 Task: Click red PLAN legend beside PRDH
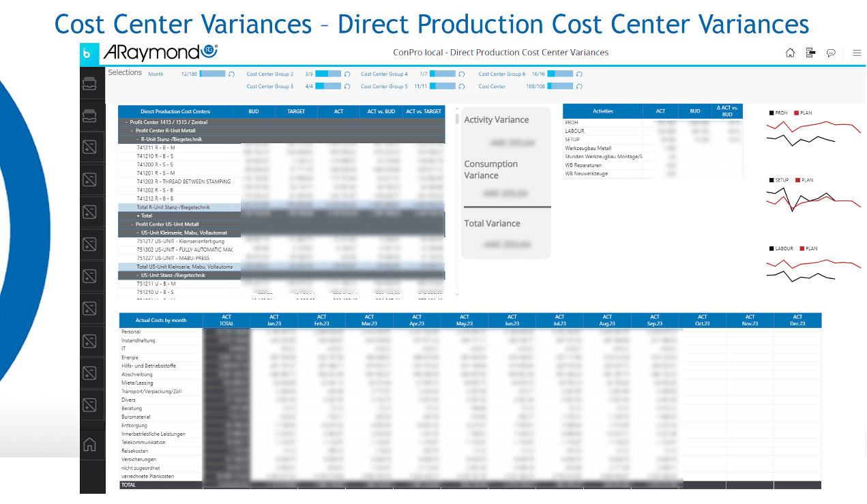pos(803,113)
